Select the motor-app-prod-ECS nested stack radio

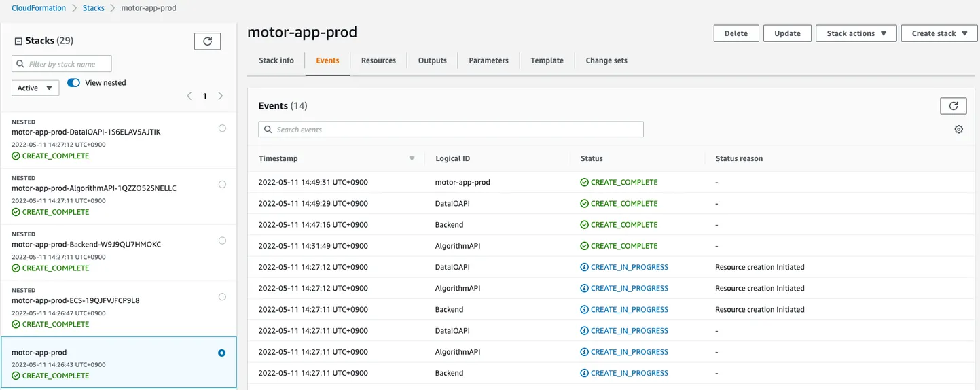(x=222, y=297)
